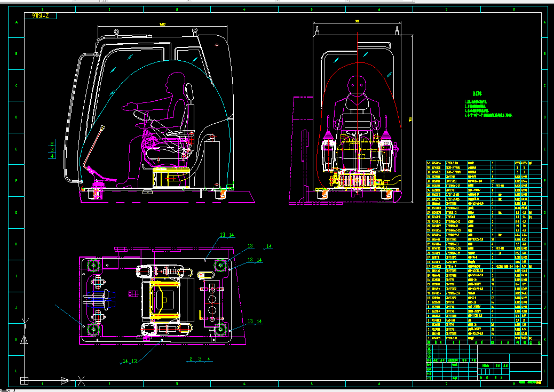
Task: Select the front view top width dimension text
Action: (x=357, y=21)
